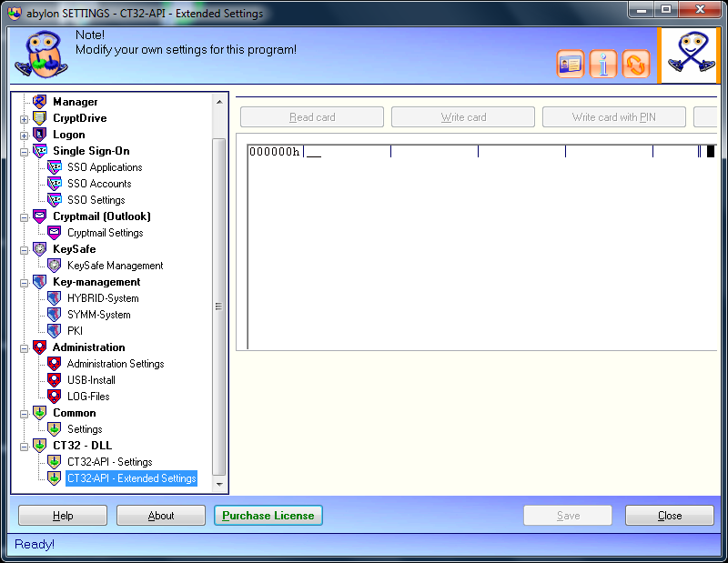
Task: Click the Save button
Action: pos(568,516)
